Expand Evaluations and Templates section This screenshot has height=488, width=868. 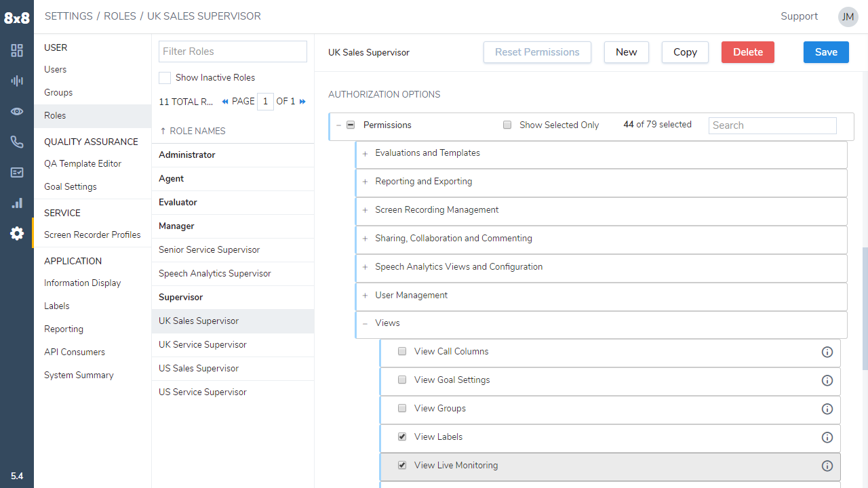click(365, 154)
